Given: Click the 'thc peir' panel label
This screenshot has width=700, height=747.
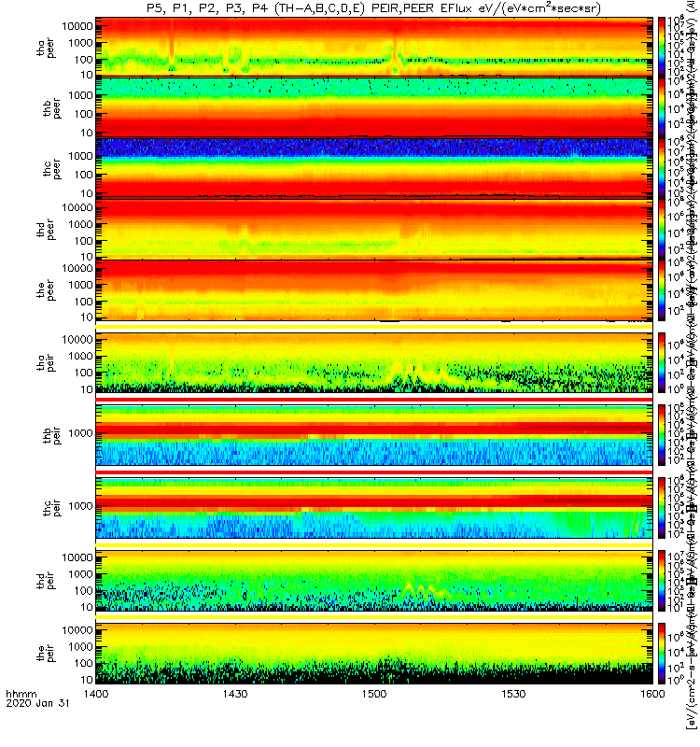Looking at the screenshot, I should [52, 508].
